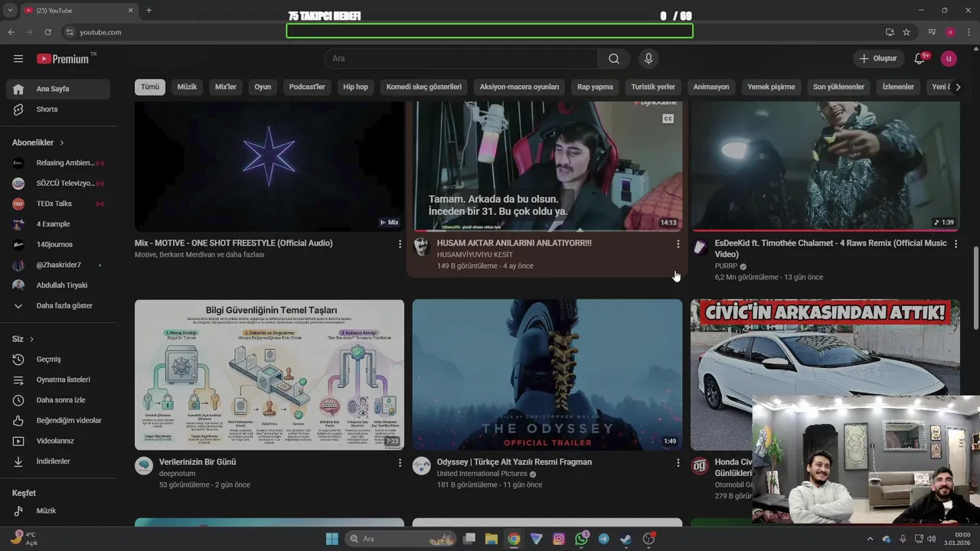This screenshot has height=551, width=980.
Task: Open Chrome media controls icon
Action: [x=932, y=32]
